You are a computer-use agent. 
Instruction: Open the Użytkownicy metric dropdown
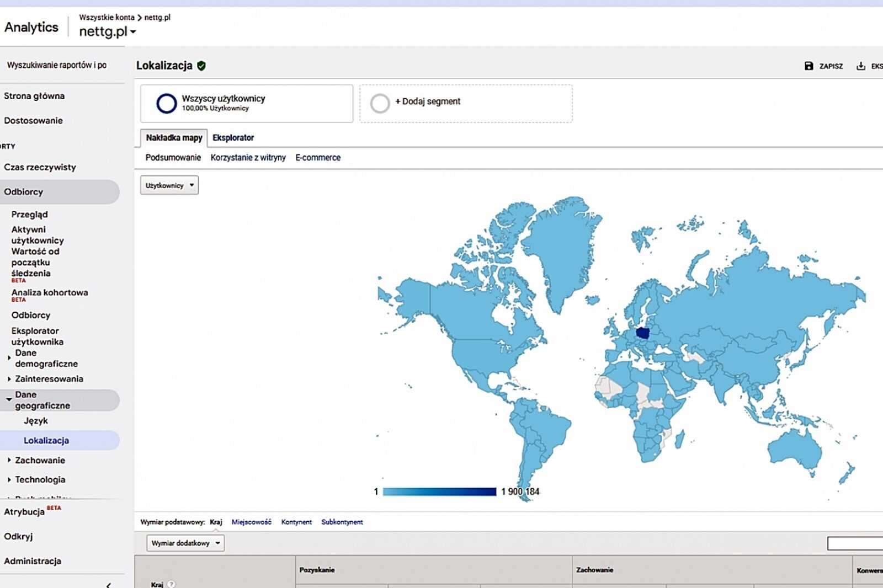pyautogui.click(x=169, y=185)
